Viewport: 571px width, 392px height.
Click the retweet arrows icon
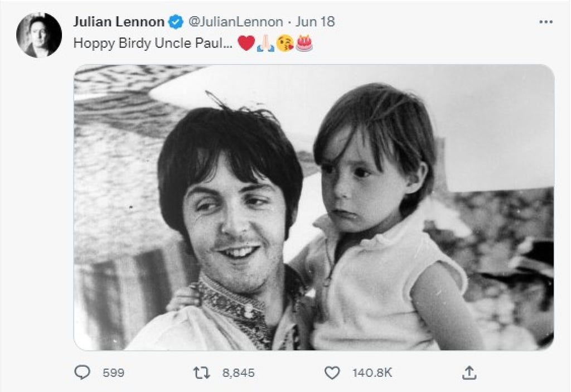(201, 372)
